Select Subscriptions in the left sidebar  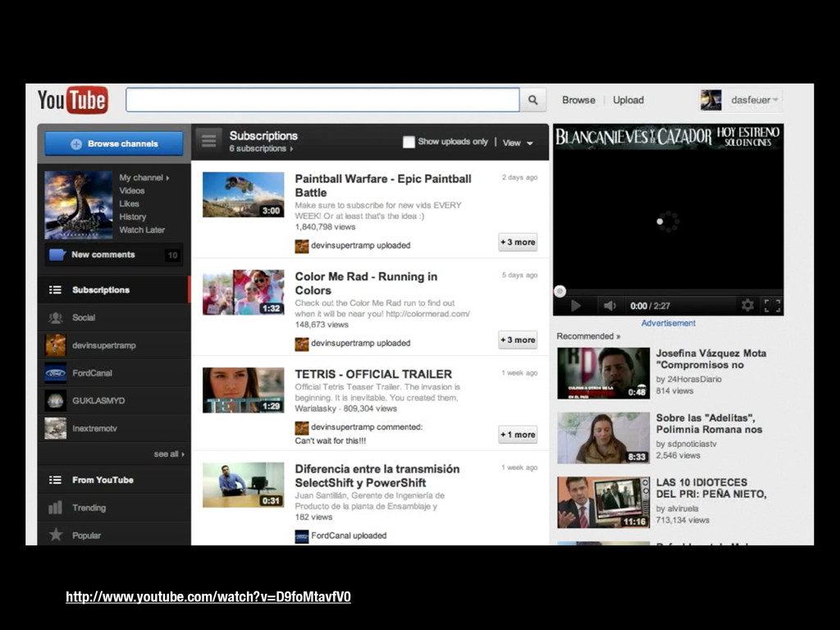(x=114, y=290)
